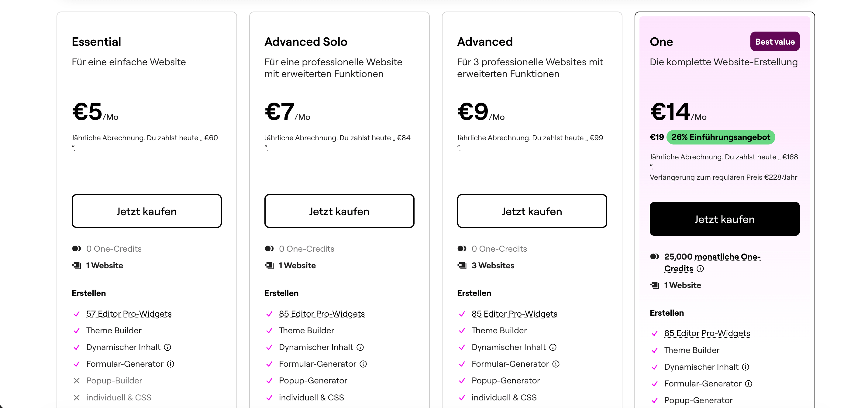The width and height of the screenshot is (868, 408).
Task: Open info icon for One plan's Dynamischer Inhalt
Action: 746,367
